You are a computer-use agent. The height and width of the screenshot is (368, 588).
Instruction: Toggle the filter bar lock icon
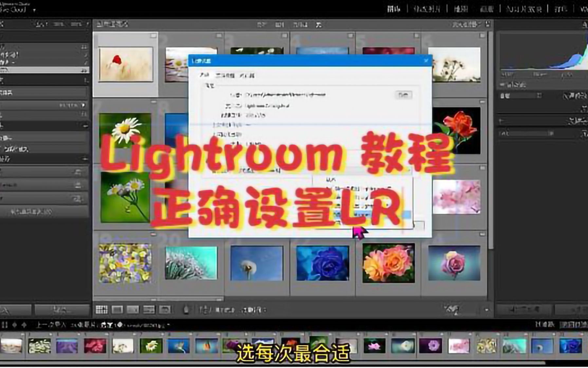click(x=488, y=24)
